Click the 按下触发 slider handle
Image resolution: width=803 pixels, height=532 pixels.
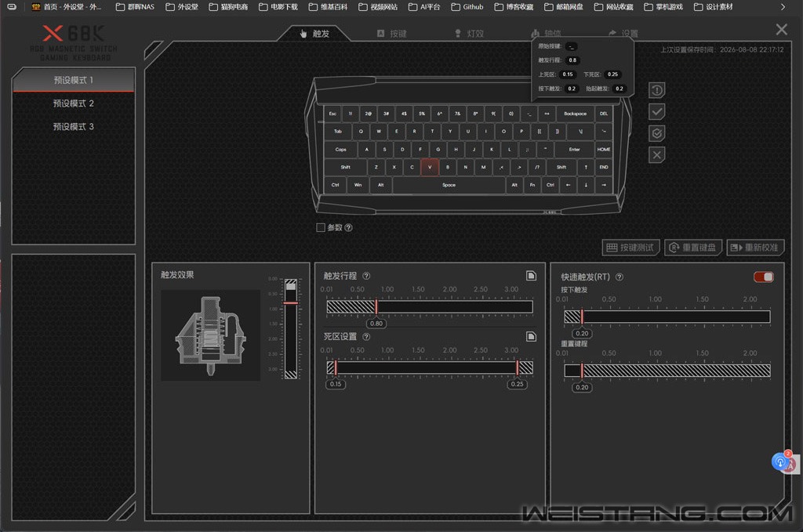[x=582, y=317]
